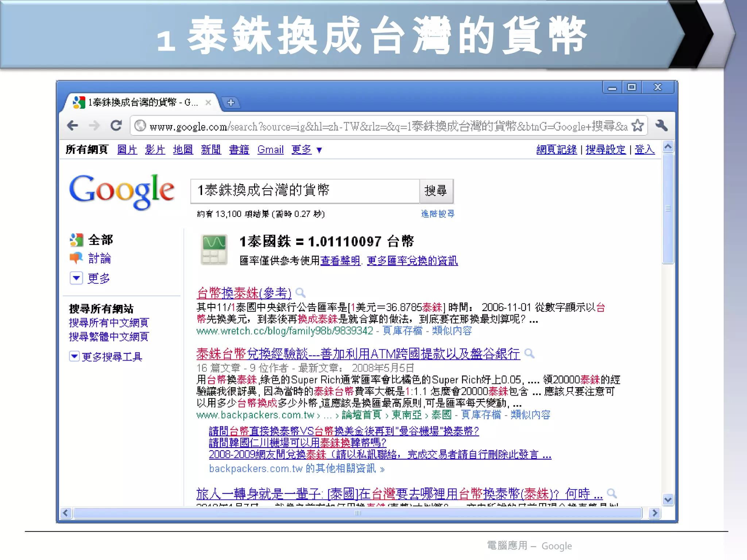Click the horizontal scrollbar right arrow
The width and height of the screenshot is (747, 560).
tap(655, 513)
